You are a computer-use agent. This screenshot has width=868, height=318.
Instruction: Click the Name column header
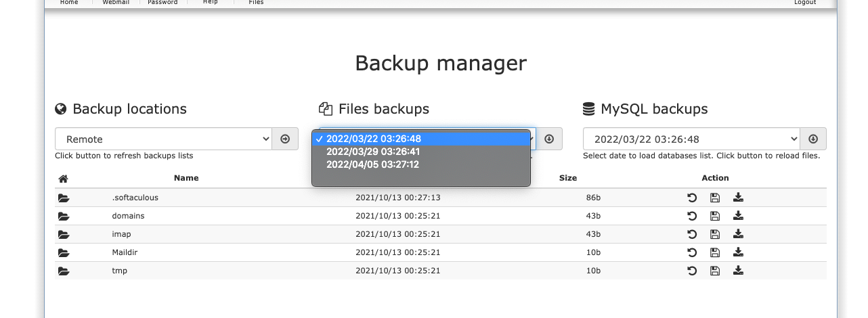pos(186,178)
